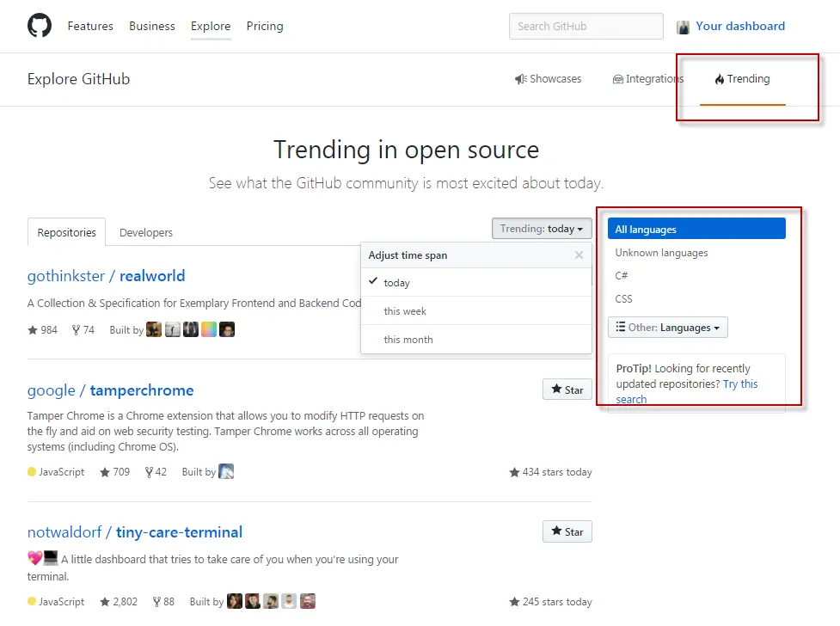Open Showcases from Explore navigation
The height and width of the screenshot is (626, 840).
pyautogui.click(x=548, y=79)
